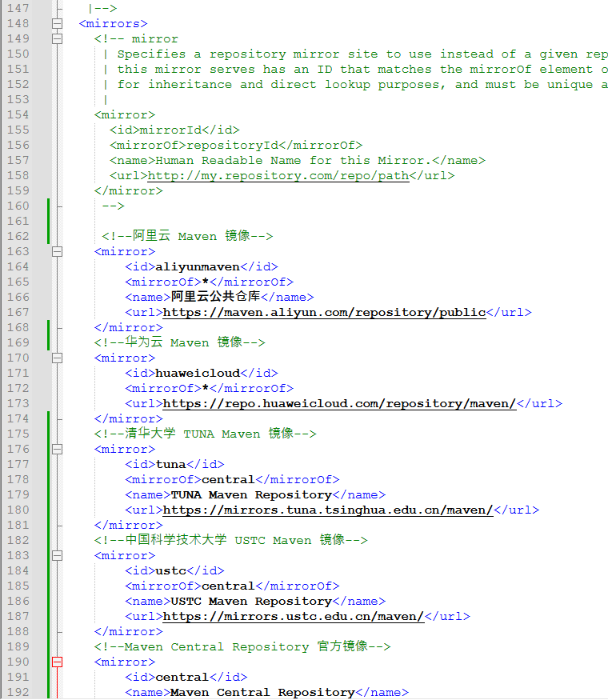Click the TUNA Maven Repository name text
This screenshot has height=700, width=608.
251,495
